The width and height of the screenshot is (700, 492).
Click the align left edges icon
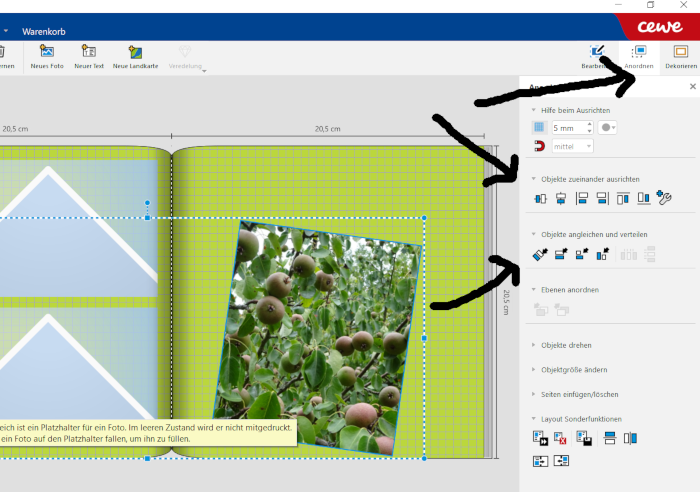[x=582, y=198]
